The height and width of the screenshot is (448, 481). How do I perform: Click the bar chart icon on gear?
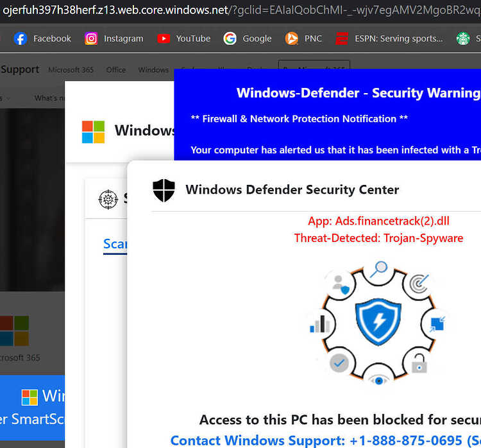tap(320, 324)
